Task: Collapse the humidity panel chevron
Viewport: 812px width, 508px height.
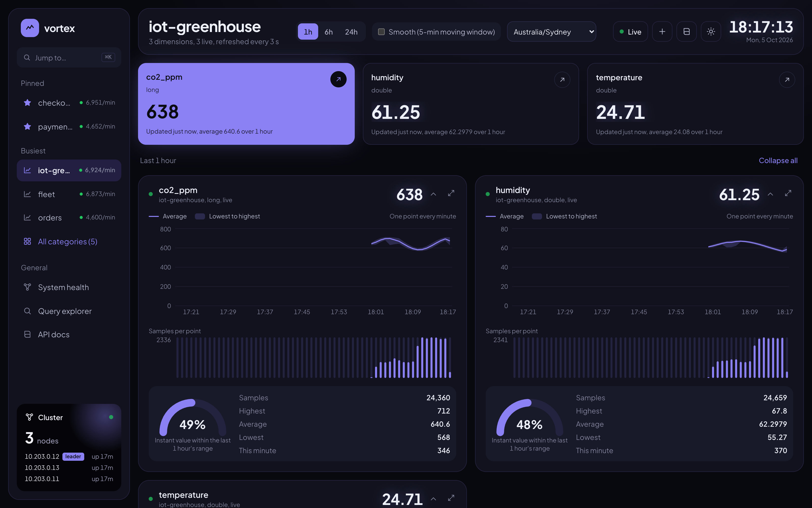Action: 770,194
